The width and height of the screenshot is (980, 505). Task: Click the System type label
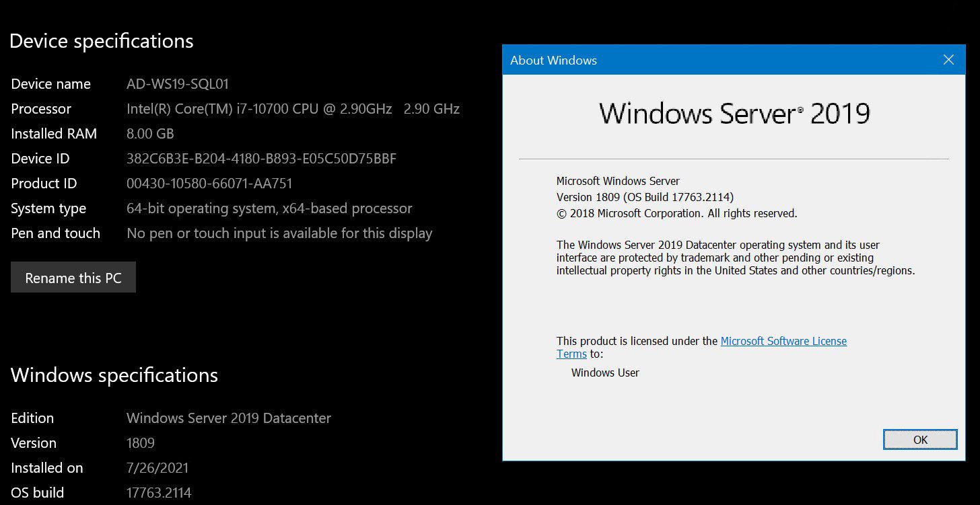[48, 208]
